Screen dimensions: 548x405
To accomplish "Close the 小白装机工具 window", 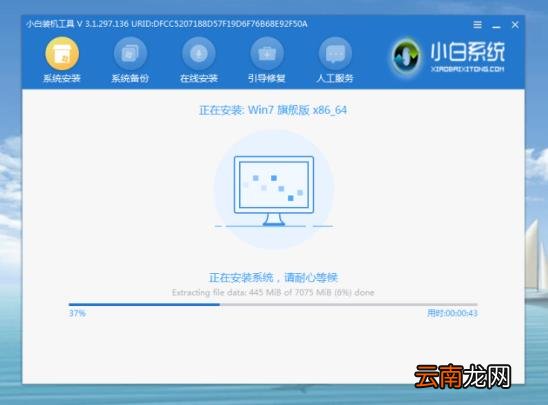I will [515, 25].
